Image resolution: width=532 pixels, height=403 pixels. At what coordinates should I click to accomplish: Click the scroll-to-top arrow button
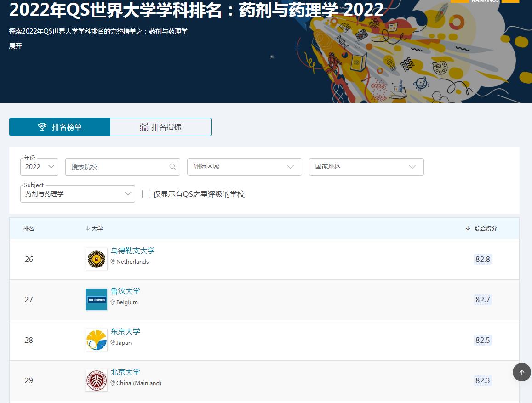[521, 372]
